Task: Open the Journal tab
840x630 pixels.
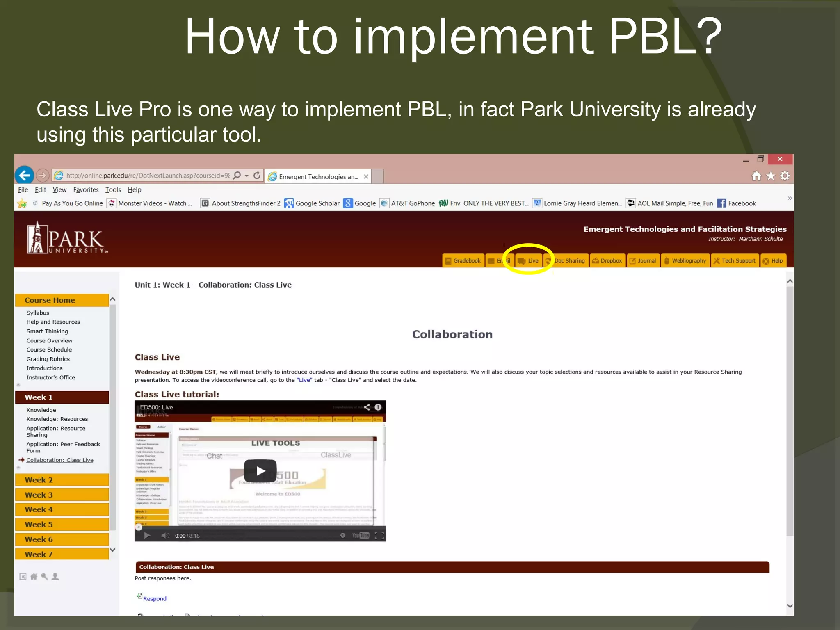Action: click(x=643, y=261)
